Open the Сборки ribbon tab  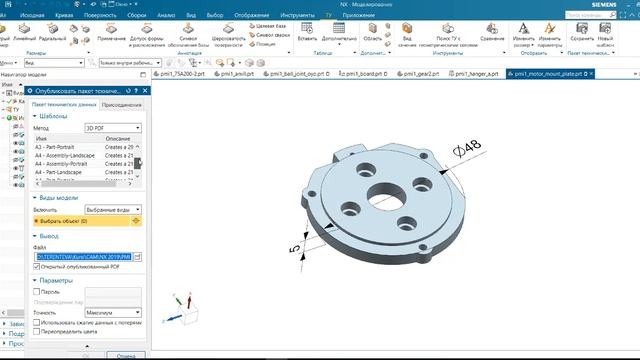click(x=136, y=15)
